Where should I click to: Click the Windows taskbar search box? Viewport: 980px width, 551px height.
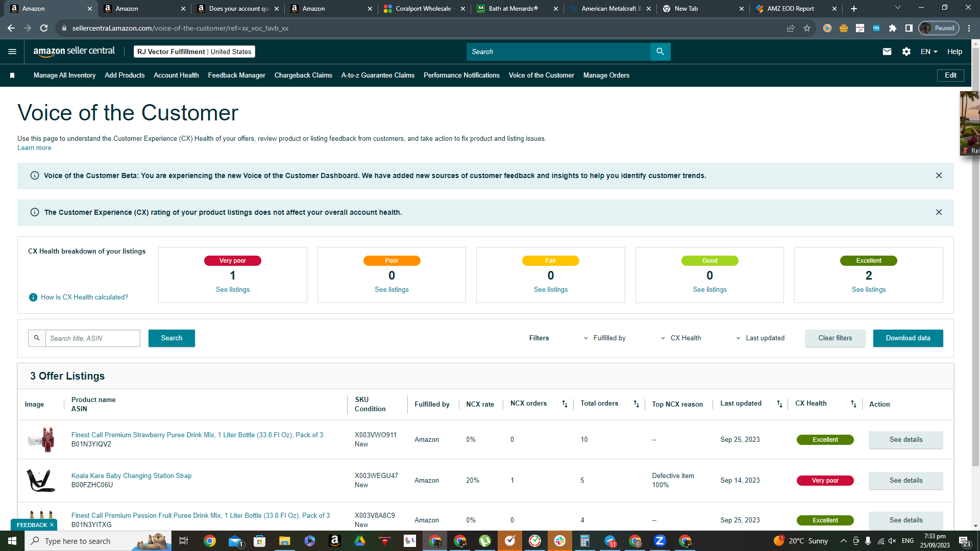pos(98,541)
